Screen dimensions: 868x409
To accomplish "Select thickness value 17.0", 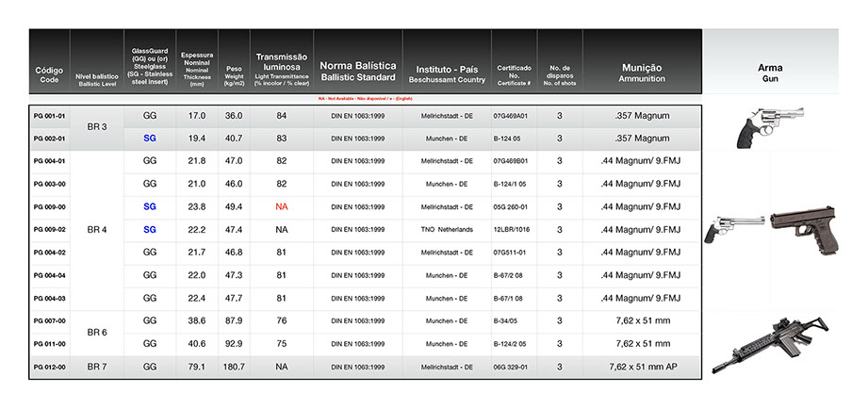I will (197, 116).
